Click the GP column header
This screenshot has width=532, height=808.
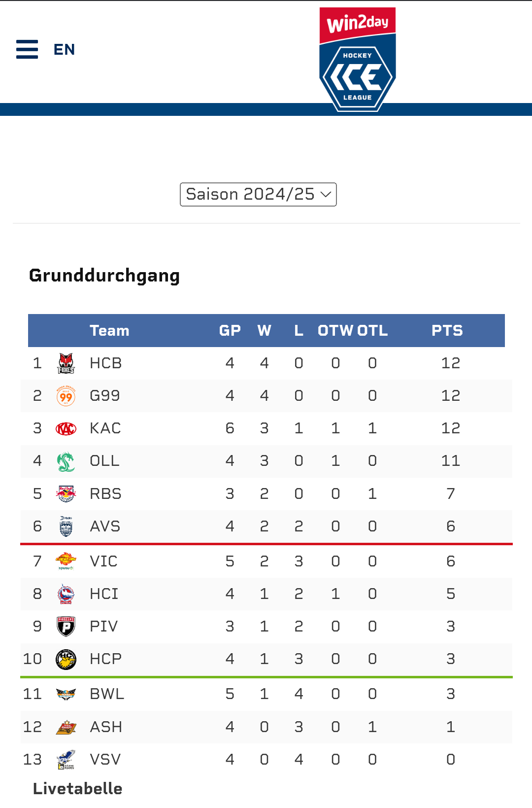coord(230,330)
